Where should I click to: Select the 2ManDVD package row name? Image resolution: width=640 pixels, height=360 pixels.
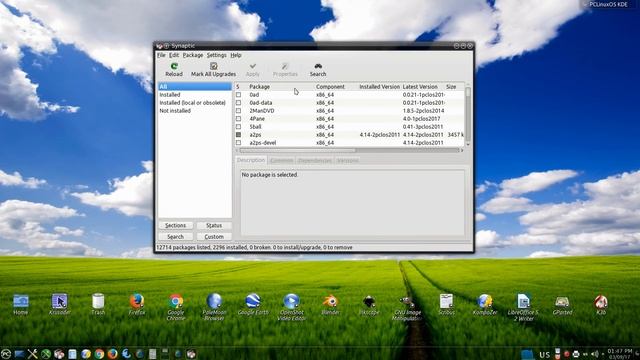pyautogui.click(x=262, y=111)
